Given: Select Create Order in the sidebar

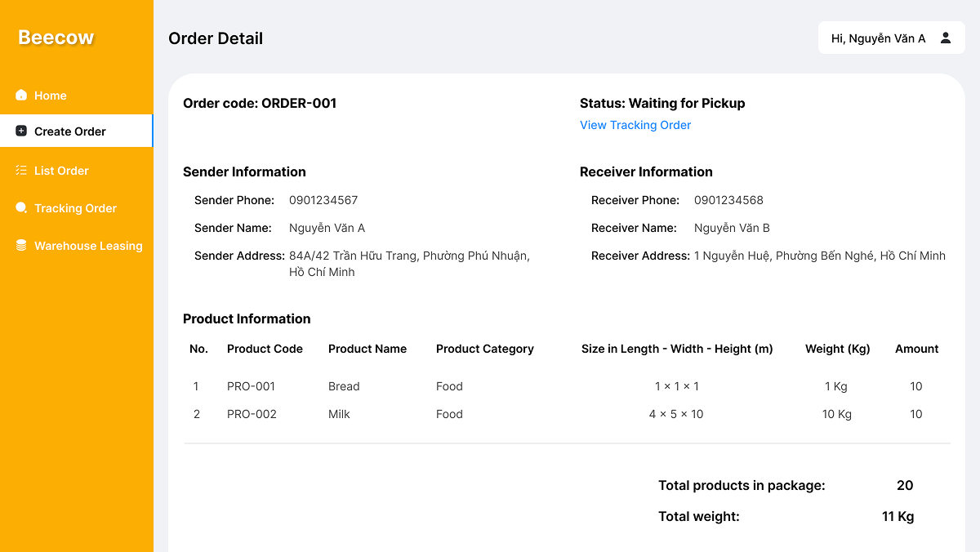Looking at the screenshot, I should (x=70, y=131).
